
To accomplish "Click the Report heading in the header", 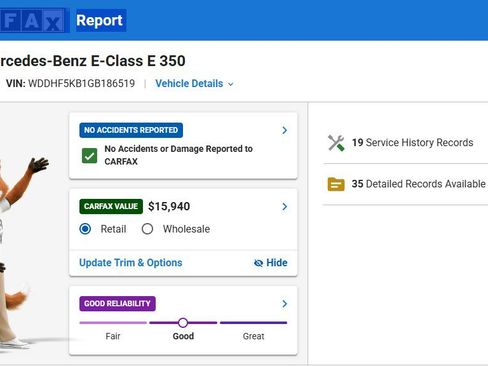I will tap(99, 20).
